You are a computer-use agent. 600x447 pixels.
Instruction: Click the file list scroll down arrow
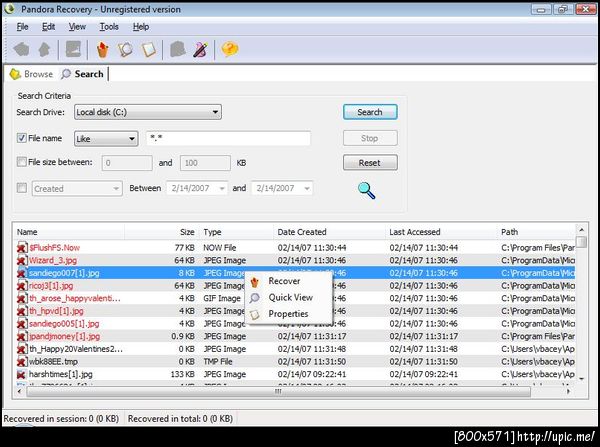(582, 379)
